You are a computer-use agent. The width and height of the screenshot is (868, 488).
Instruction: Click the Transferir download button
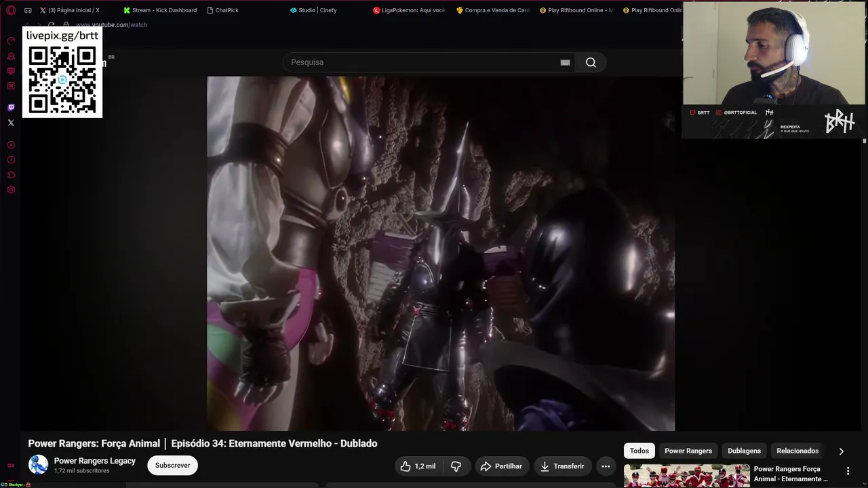tap(562, 466)
